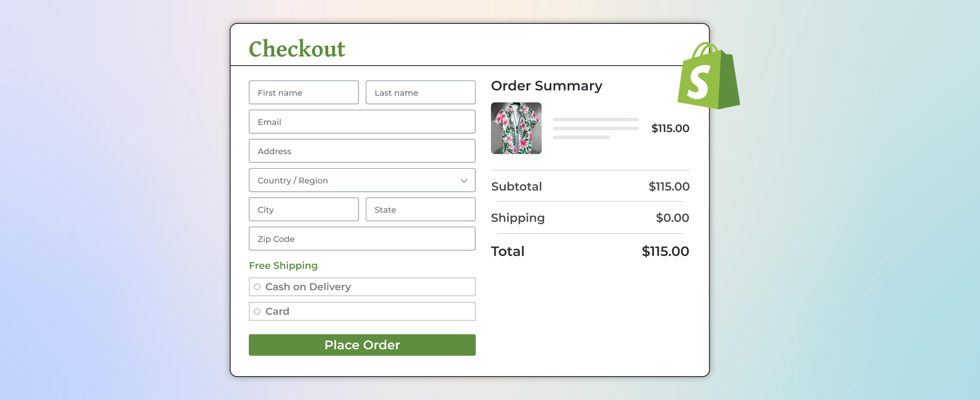Focus the First name field
Viewport: 980px width, 400px height.
pos(303,93)
